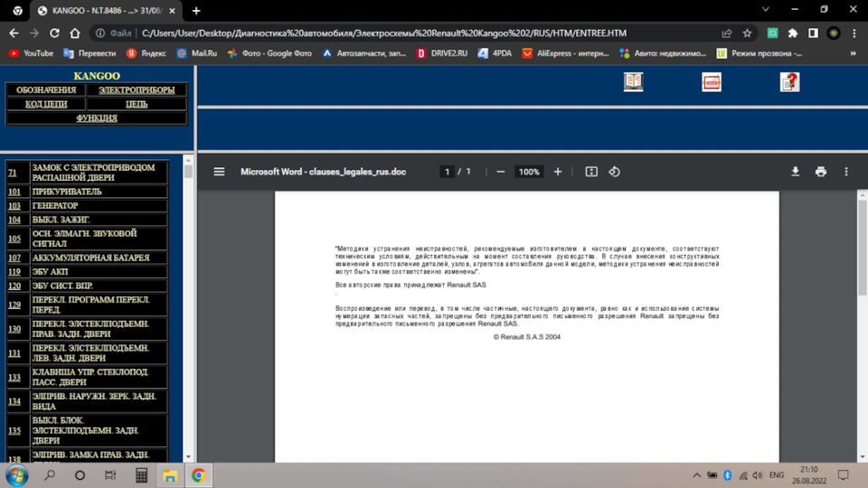Open the Windows Start button

click(16, 475)
